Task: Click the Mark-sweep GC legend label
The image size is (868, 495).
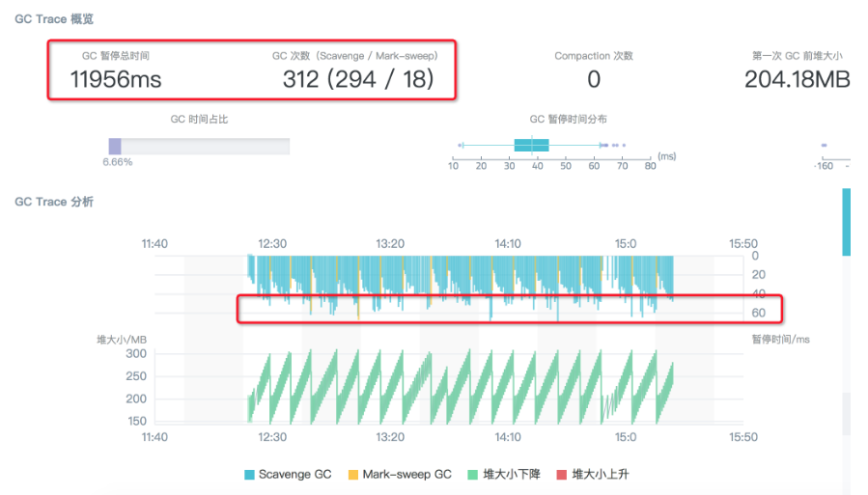Action: point(406,475)
